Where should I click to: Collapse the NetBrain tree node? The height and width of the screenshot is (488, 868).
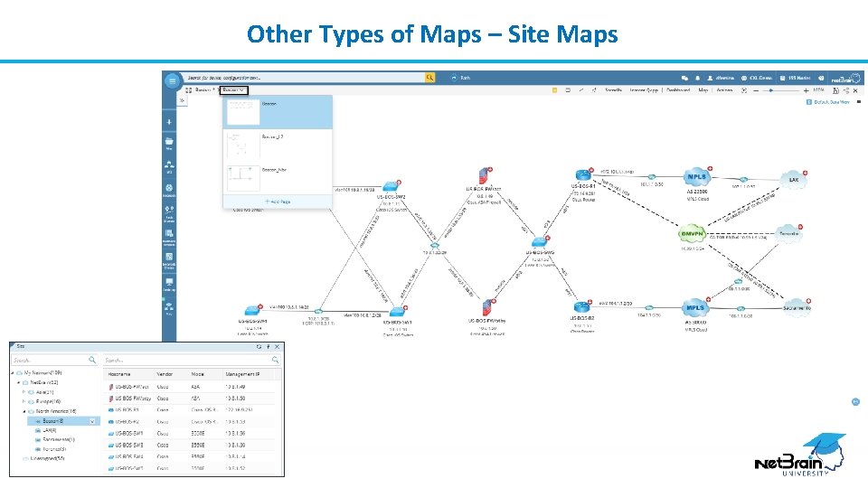(18, 382)
